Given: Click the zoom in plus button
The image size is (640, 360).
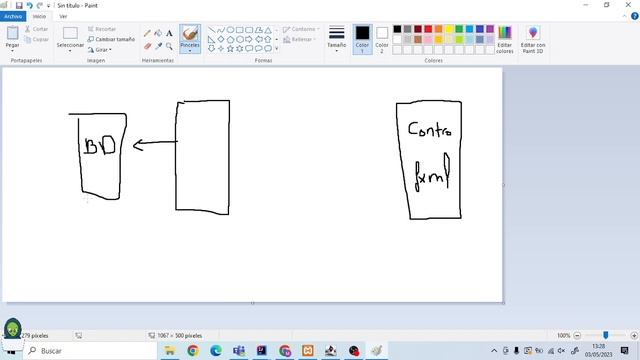Looking at the screenshot, I should point(634,336).
